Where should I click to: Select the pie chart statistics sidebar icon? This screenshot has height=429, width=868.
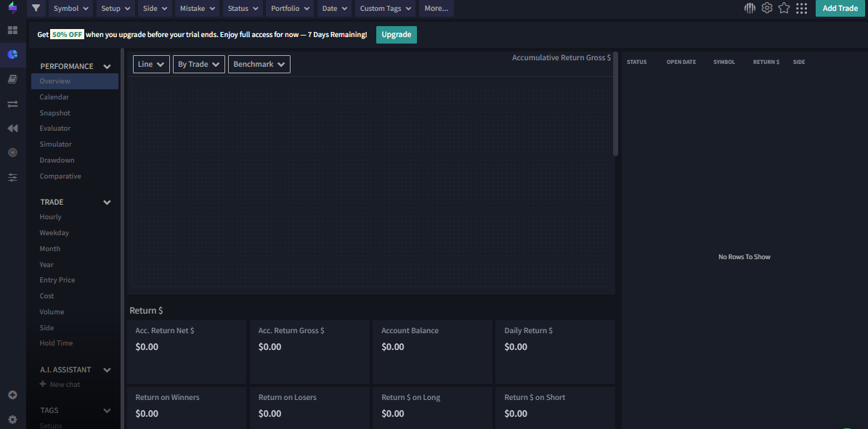coord(13,54)
